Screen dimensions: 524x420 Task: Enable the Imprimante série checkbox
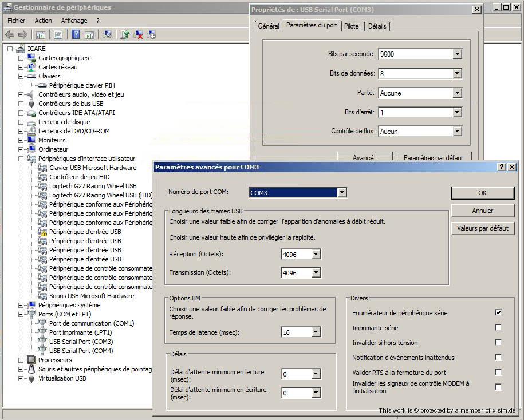[x=498, y=328]
